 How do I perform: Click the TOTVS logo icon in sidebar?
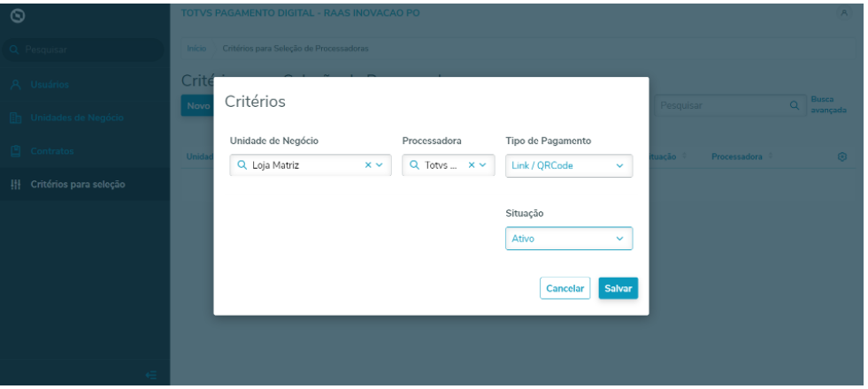tap(18, 17)
